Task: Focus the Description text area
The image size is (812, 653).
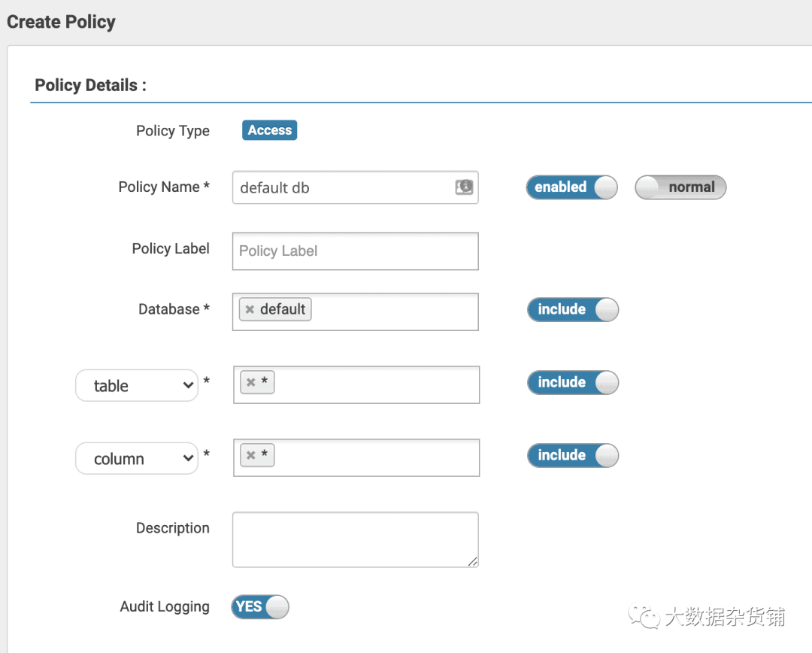Action: [x=355, y=539]
